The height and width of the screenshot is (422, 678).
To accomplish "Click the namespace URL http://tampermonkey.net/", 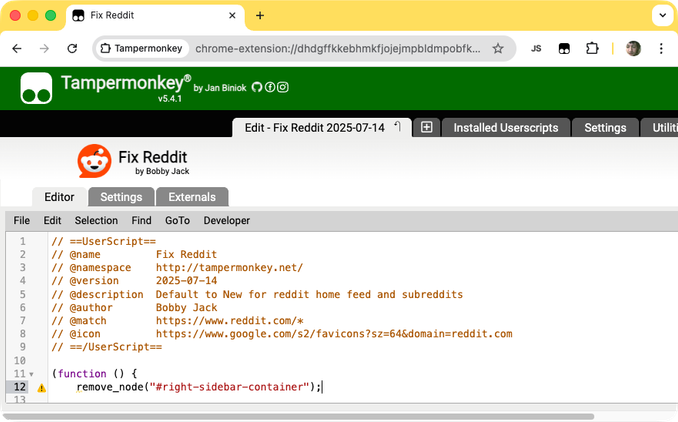I will click(230, 268).
